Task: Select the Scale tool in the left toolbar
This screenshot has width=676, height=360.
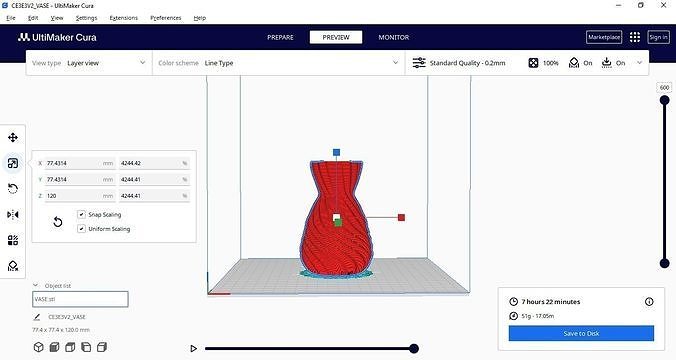Action: (13, 163)
